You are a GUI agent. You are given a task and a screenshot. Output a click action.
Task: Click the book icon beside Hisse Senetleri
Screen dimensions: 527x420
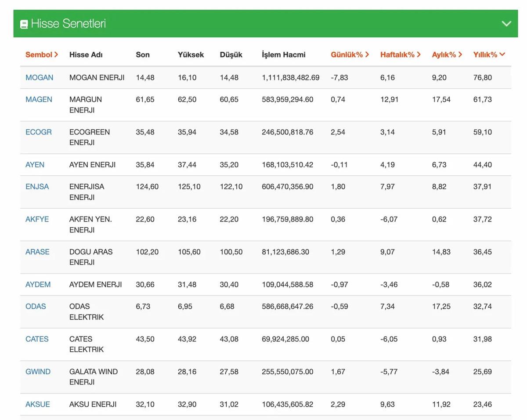24,24
